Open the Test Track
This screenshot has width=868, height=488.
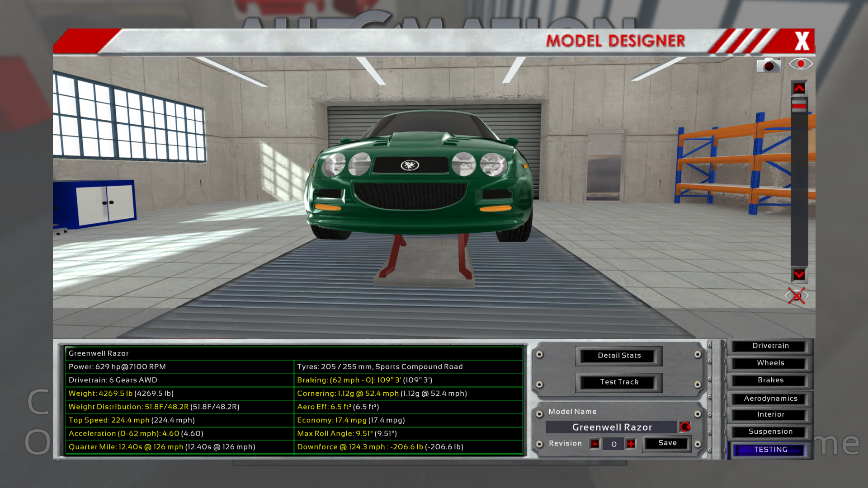point(619,382)
